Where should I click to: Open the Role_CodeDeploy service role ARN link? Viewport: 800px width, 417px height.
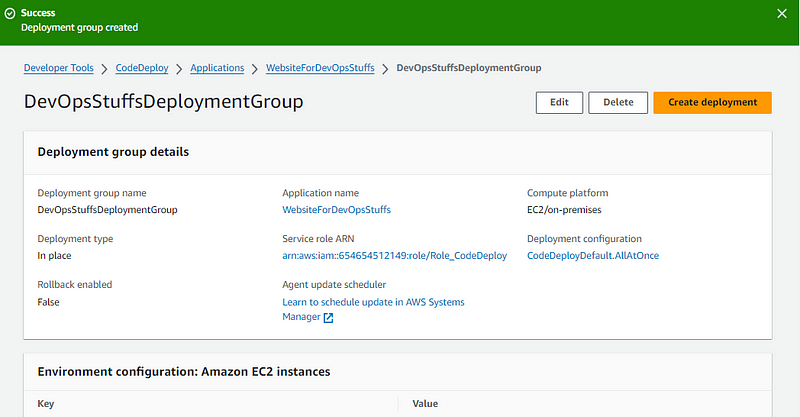coord(394,256)
